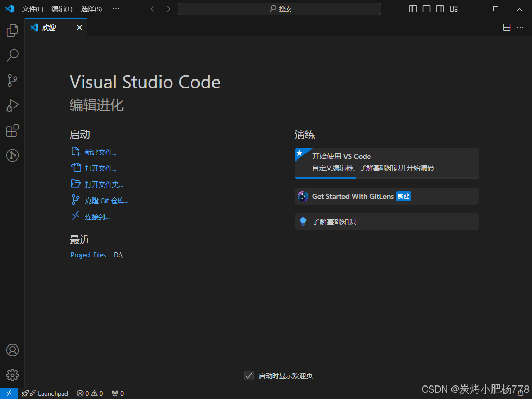Open recent Project Files folder
The width and height of the screenshot is (532, 399).
(x=88, y=255)
